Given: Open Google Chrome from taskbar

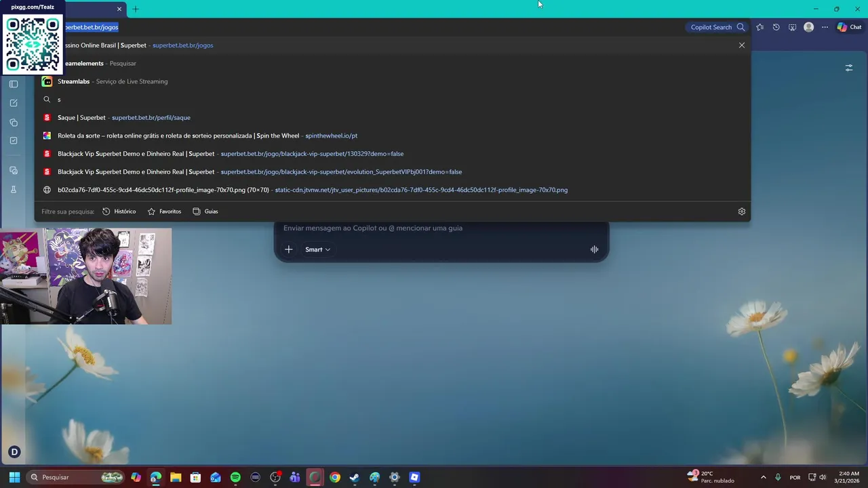Looking at the screenshot, I should pos(335,477).
